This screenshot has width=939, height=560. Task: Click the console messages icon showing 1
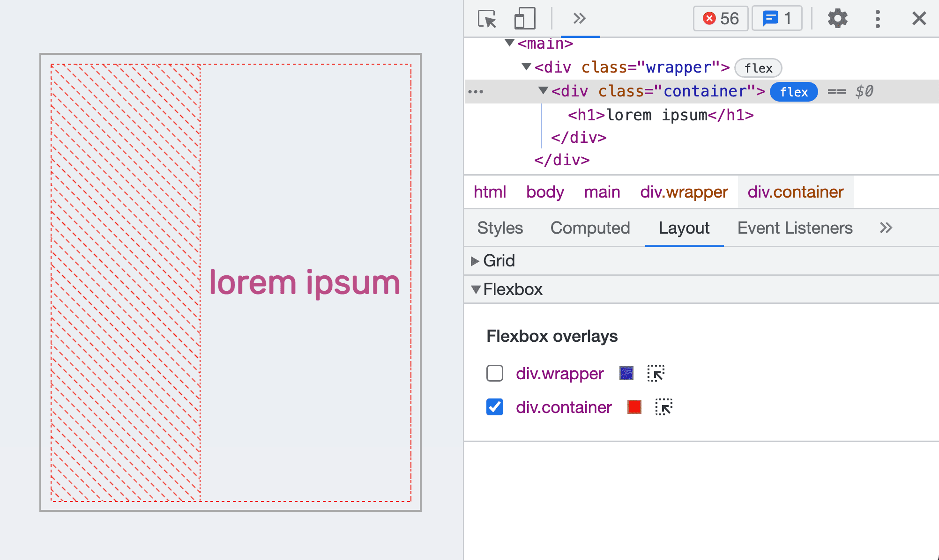click(x=775, y=17)
